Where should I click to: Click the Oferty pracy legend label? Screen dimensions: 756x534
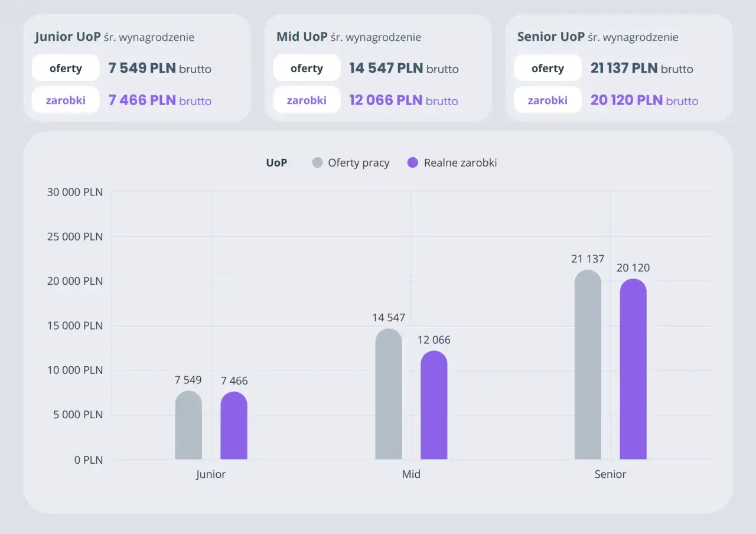click(359, 163)
